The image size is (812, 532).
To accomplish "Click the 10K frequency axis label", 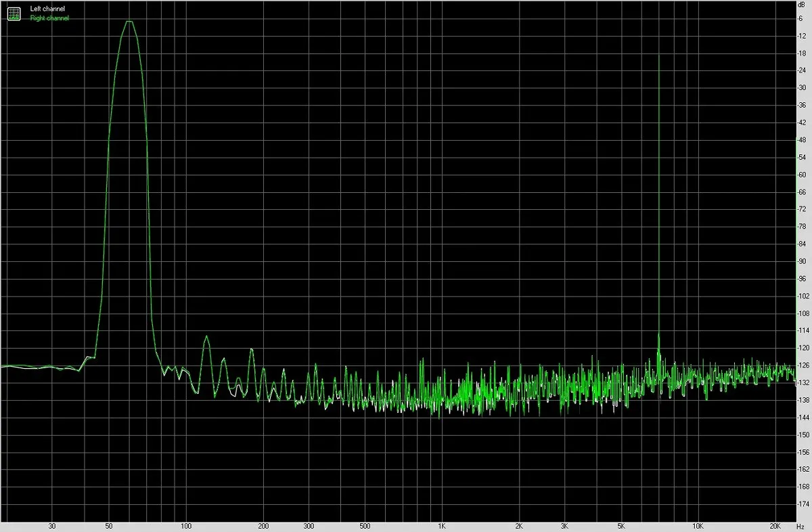I will (698, 526).
